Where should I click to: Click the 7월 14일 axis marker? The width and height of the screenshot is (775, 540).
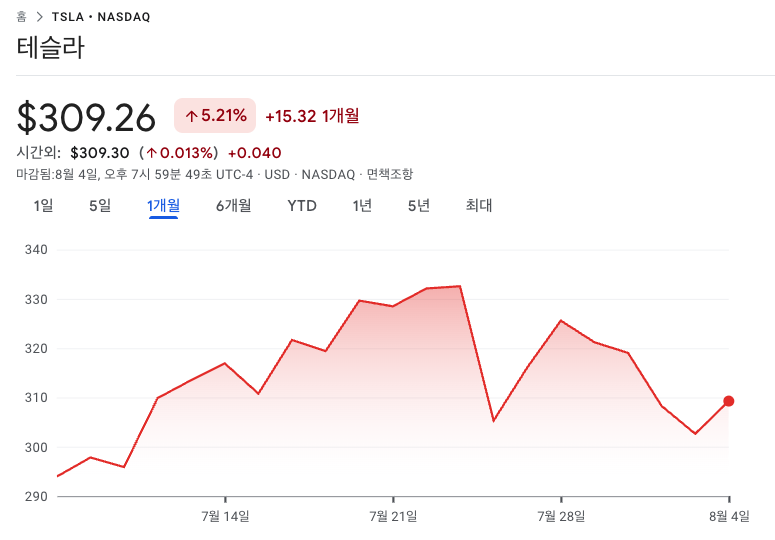click(x=225, y=516)
